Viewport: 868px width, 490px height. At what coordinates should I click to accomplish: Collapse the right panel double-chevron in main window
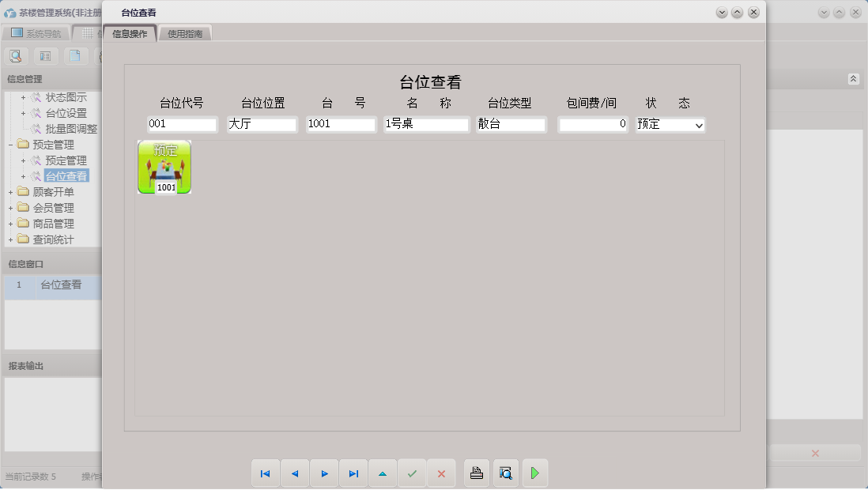click(x=853, y=79)
